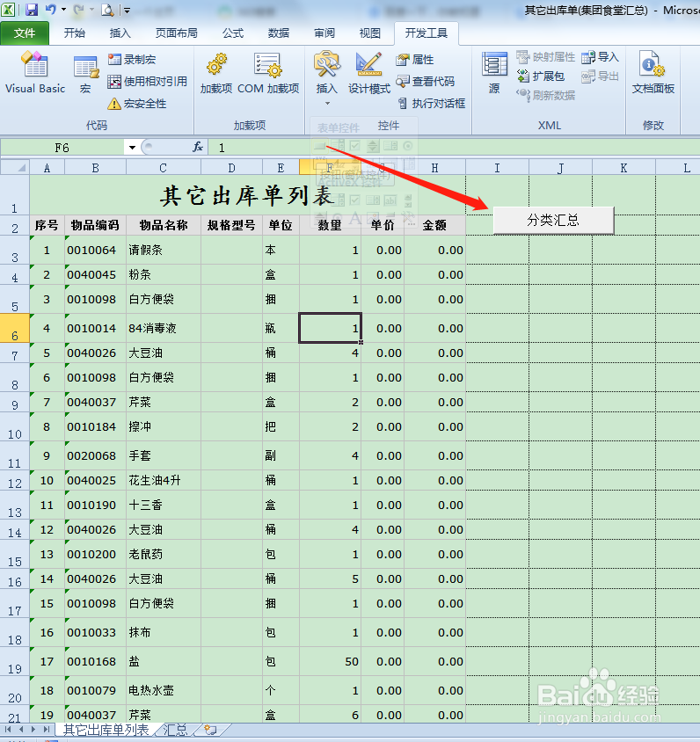Click the Name Box showing F6
700x742 pixels.
62,148
